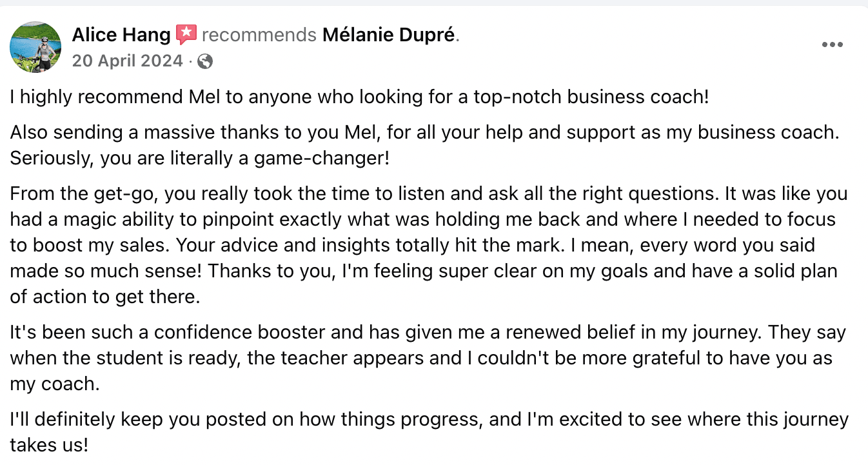
Task: Click the globe public audience icon
Action: pos(206,61)
